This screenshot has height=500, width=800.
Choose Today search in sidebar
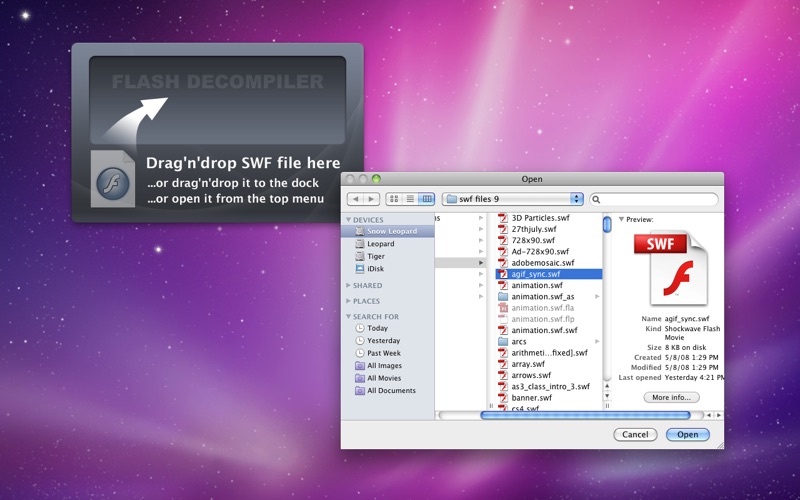click(x=388, y=328)
